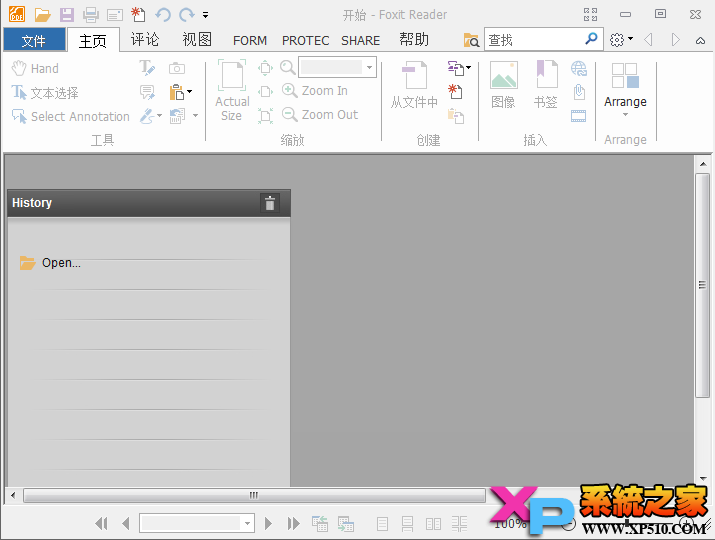Click the Undo arrow icon
The width and height of the screenshot is (715, 540).
(x=163, y=15)
